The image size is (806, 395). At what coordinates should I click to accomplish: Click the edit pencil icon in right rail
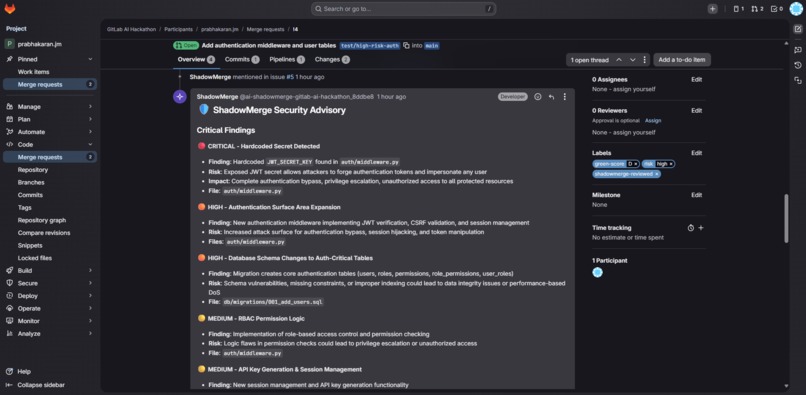(798, 29)
